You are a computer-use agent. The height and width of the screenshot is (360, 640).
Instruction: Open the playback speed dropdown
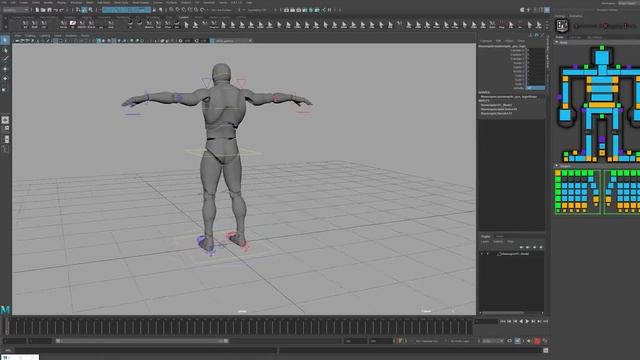(x=493, y=341)
